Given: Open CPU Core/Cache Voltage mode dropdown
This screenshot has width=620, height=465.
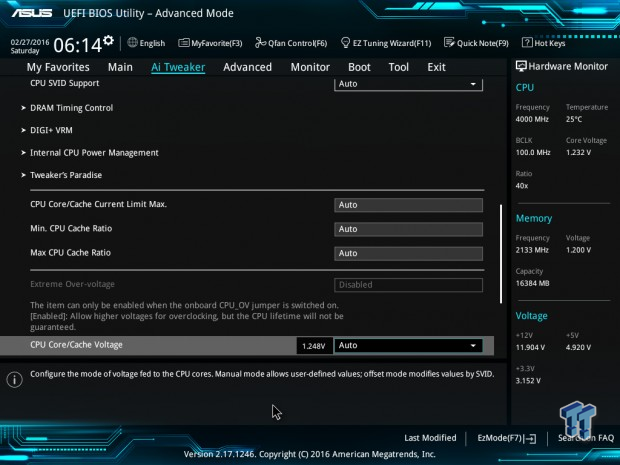Looking at the screenshot, I should point(408,346).
